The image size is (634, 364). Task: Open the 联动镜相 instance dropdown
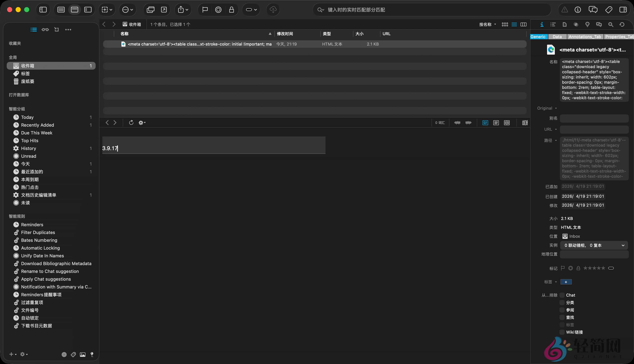594,245
